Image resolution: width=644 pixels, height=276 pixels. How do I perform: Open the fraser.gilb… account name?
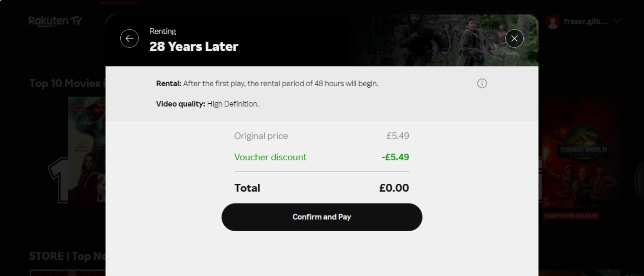(x=586, y=22)
